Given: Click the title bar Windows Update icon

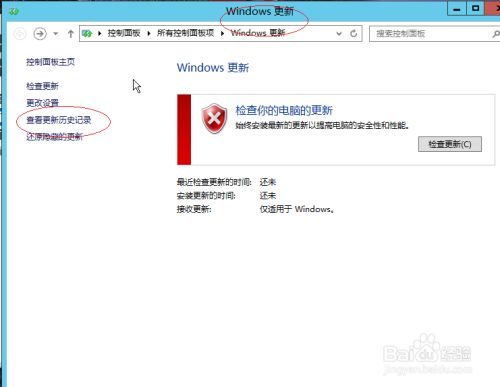Looking at the screenshot, I should tap(14, 12).
